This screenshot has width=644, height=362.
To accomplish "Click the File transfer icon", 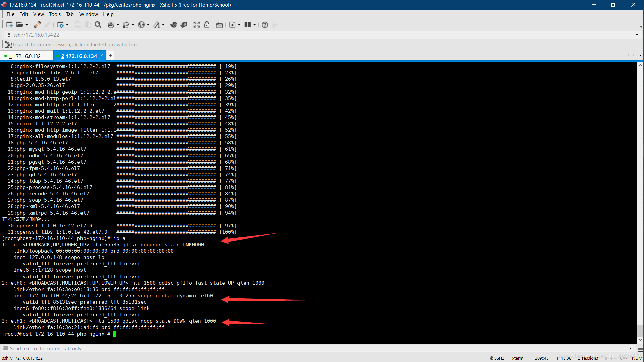I will point(126,25).
